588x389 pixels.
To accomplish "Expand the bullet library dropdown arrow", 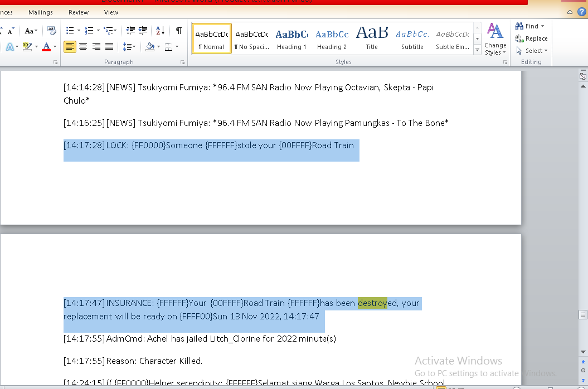I will click(79, 31).
